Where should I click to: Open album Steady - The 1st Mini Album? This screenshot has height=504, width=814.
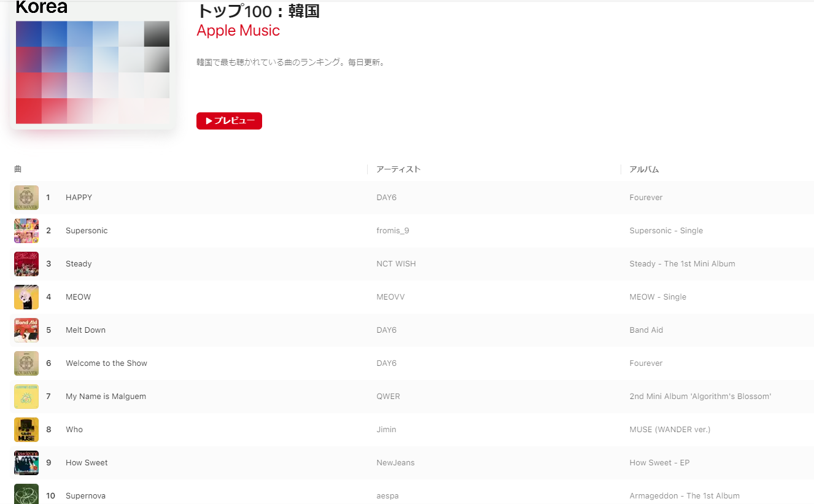tap(682, 264)
